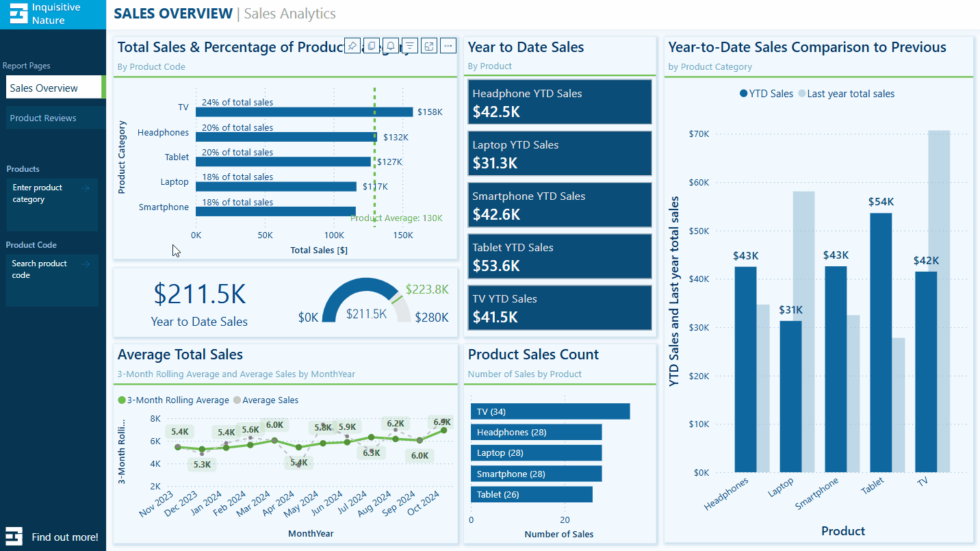Screen dimensions: 980x551
Task: Select the Headphone YTD Sales card
Action: point(560,101)
